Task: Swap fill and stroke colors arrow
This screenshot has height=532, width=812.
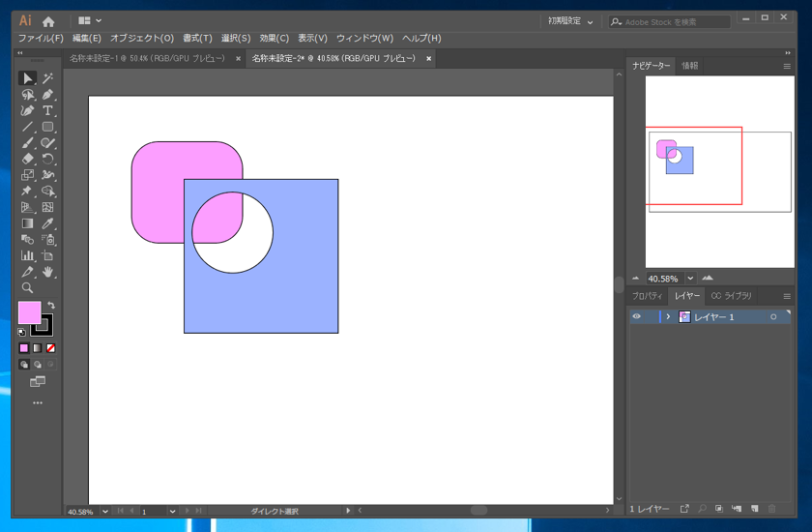Action: coord(51,306)
